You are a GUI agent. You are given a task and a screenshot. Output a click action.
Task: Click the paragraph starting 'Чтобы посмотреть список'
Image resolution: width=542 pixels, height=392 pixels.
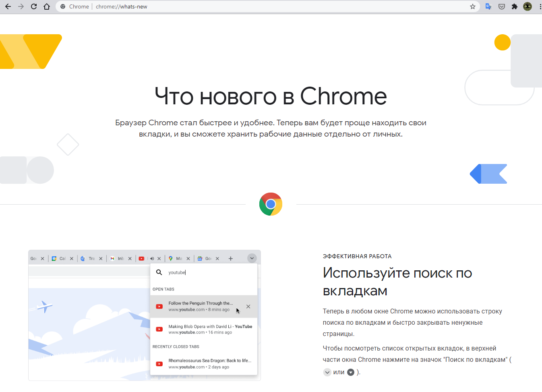pyautogui.click(x=417, y=360)
